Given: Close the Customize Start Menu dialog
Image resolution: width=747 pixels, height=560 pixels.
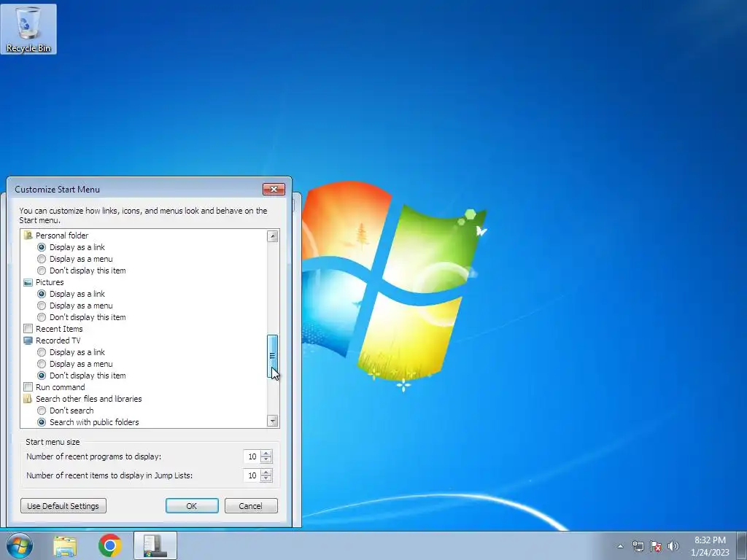Looking at the screenshot, I should click(x=274, y=189).
